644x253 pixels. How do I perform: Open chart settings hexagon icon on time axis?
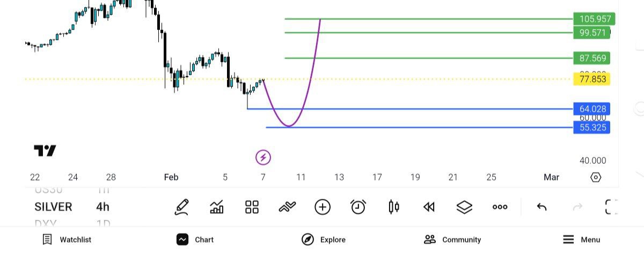click(595, 177)
